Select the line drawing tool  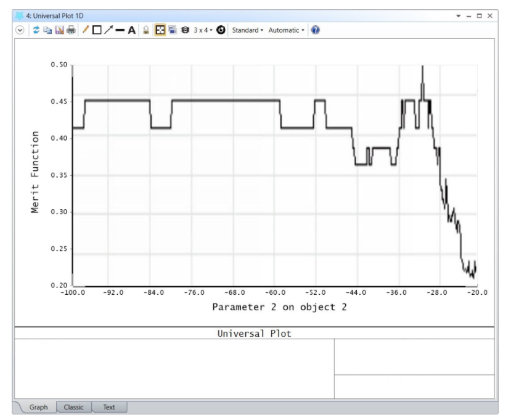pyautogui.click(x=120, y=30)
